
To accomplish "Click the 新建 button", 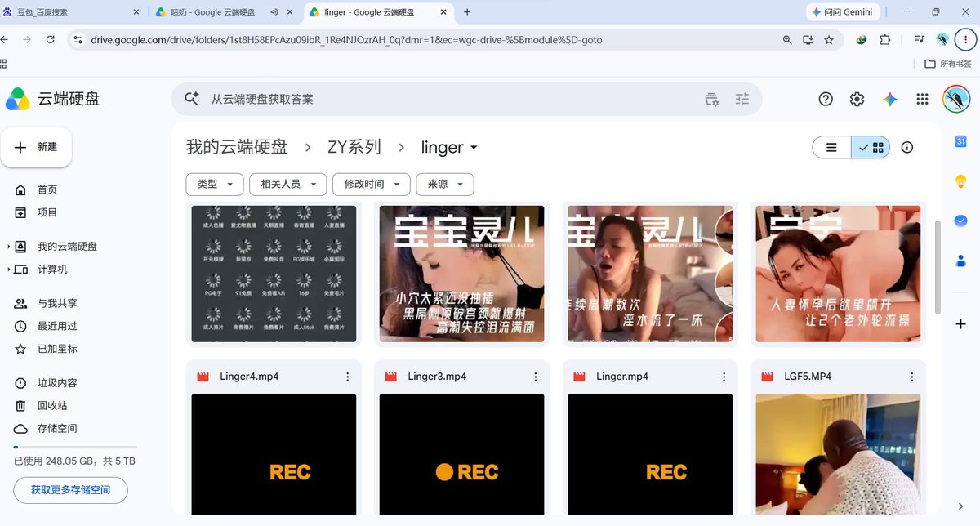I will tap(36, 147).
